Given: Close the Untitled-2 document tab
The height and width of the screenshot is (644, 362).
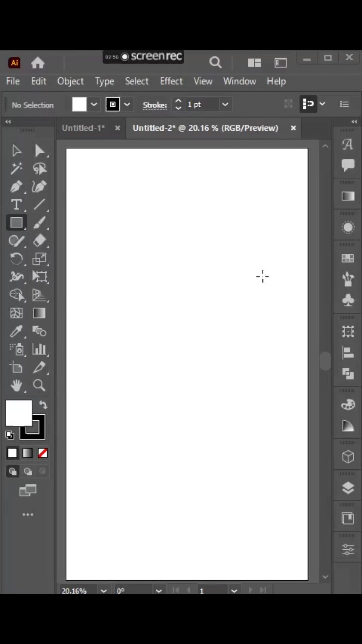Looking at the screenshot, I should [293, 128].
